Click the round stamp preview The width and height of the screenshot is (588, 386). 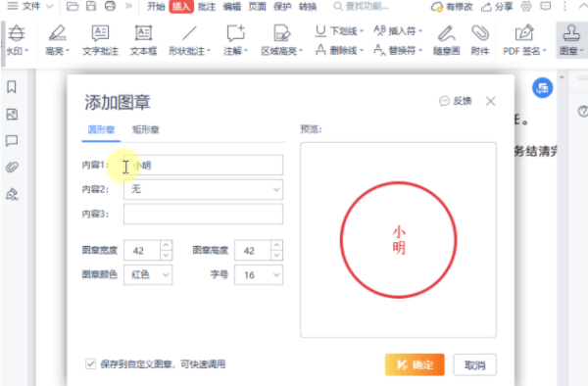click(x=398, y=240)
